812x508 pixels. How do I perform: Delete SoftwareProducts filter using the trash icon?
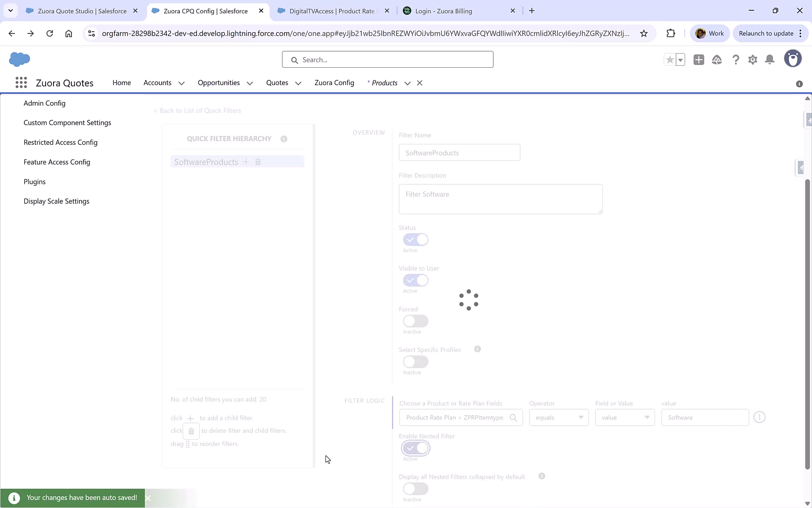point(258,161)
